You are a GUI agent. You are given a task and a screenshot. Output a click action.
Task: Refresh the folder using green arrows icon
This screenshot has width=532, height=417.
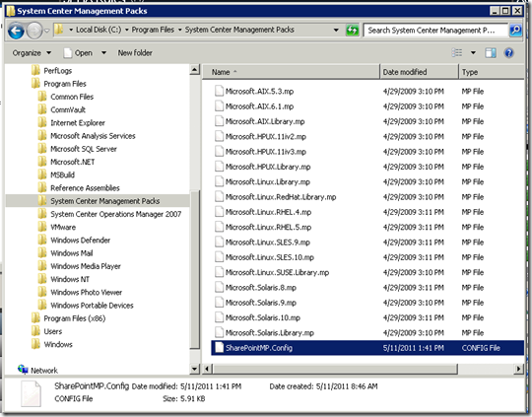click(352, 31)
